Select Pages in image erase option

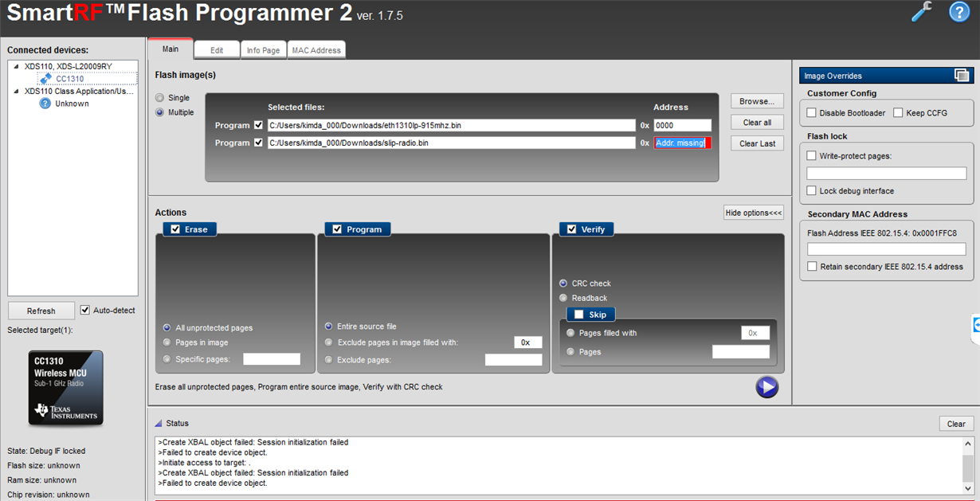coord(167,342)
